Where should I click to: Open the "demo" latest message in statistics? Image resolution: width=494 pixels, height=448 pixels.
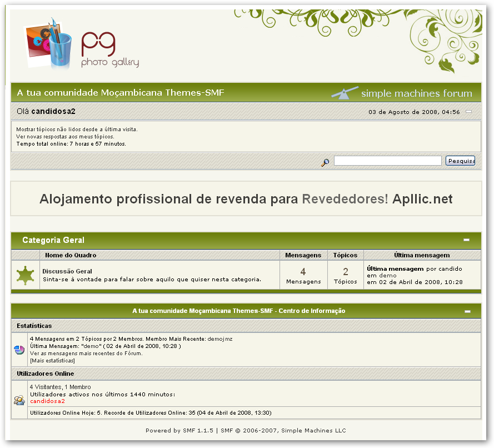91,346
